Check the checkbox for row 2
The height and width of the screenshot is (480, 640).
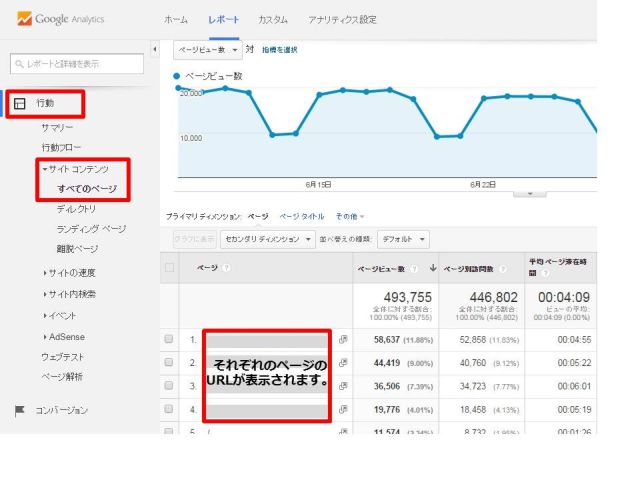[x=169, y=362]
